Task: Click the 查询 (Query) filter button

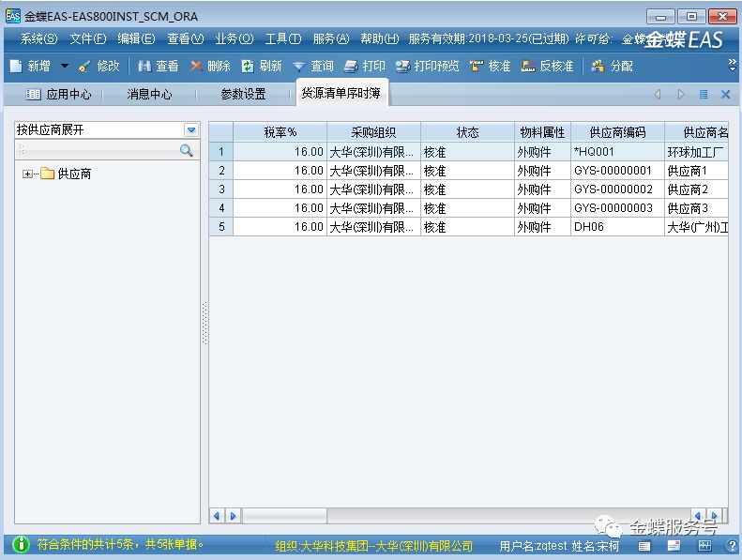Action: 313,67
